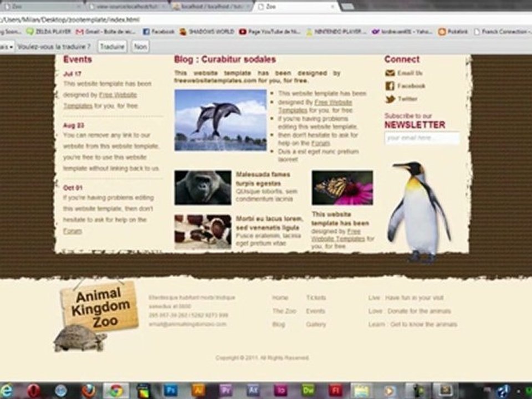Open the translate language dropdown
Viewport: 532px width, 399px height.
pos(7,47)
